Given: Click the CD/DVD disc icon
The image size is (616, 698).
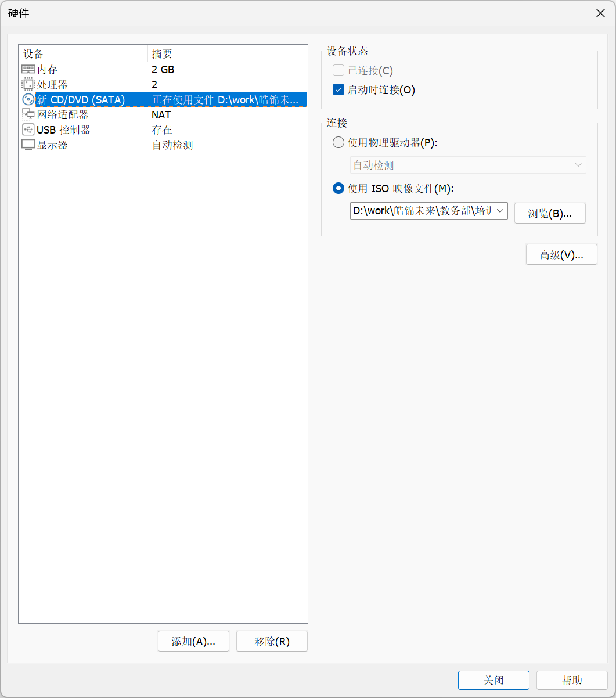Looking at the screenshot, I should [x=28, y=100].
